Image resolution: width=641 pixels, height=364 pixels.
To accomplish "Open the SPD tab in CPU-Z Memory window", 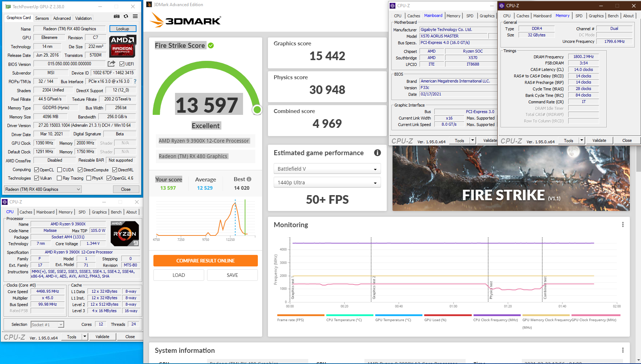I will click(x=579, y=16).
